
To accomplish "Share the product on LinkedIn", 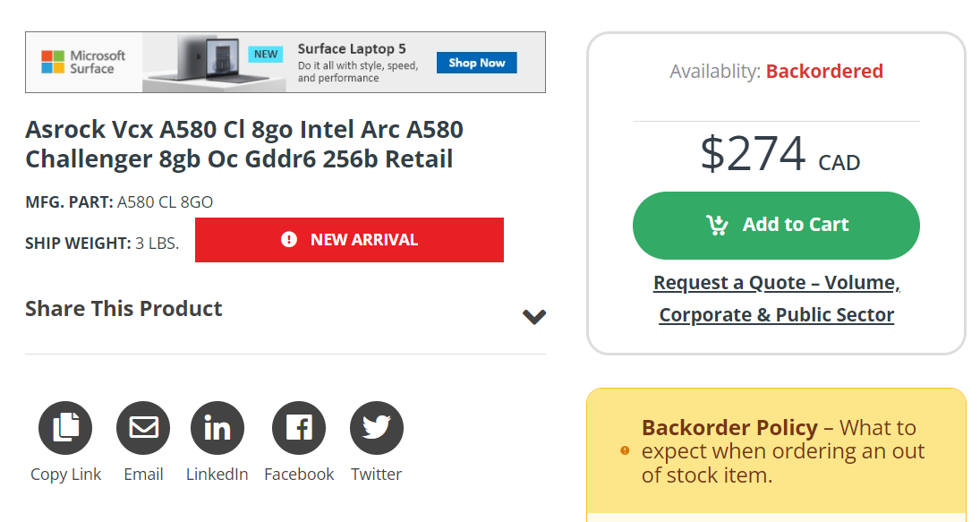I will coord(217,427).
